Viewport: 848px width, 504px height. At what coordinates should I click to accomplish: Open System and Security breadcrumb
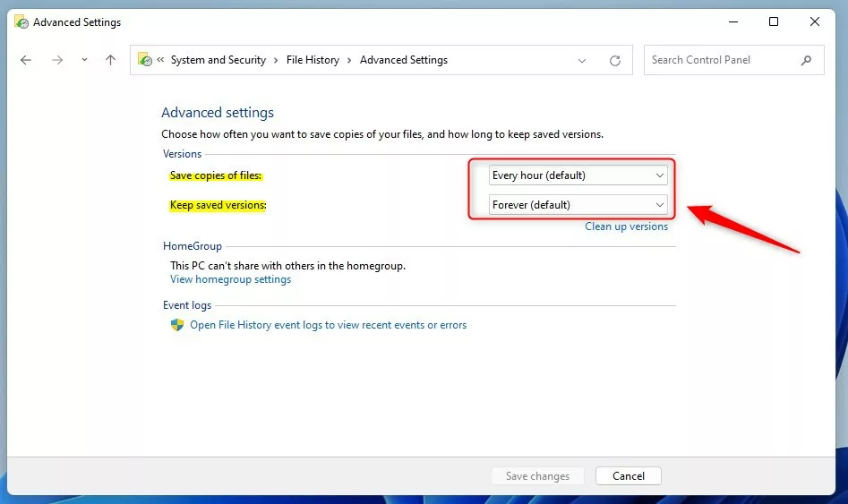[218, 60]
